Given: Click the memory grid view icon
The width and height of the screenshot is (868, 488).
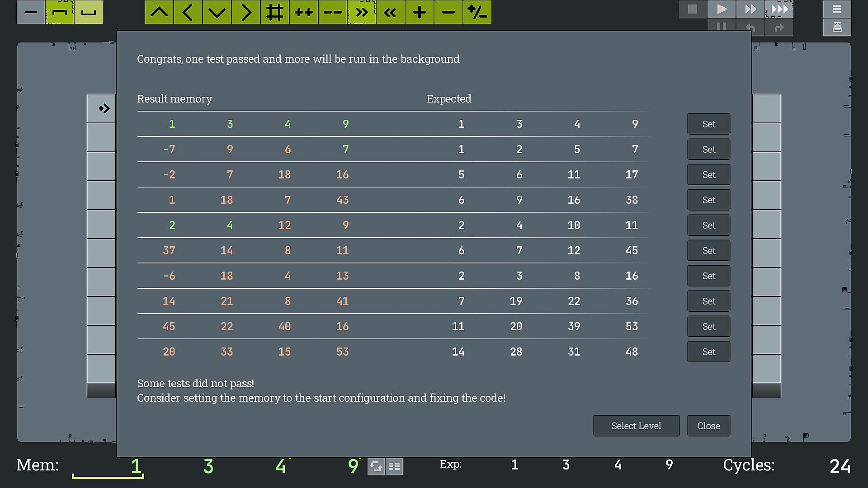Looking at the screenshot, I should click(394, 466).
